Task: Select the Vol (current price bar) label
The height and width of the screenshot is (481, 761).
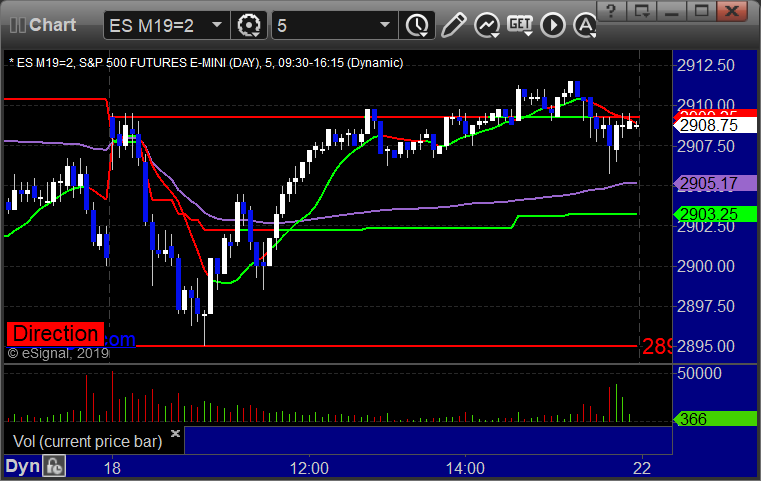Action: pyautogui.click(x=87, y=441)
